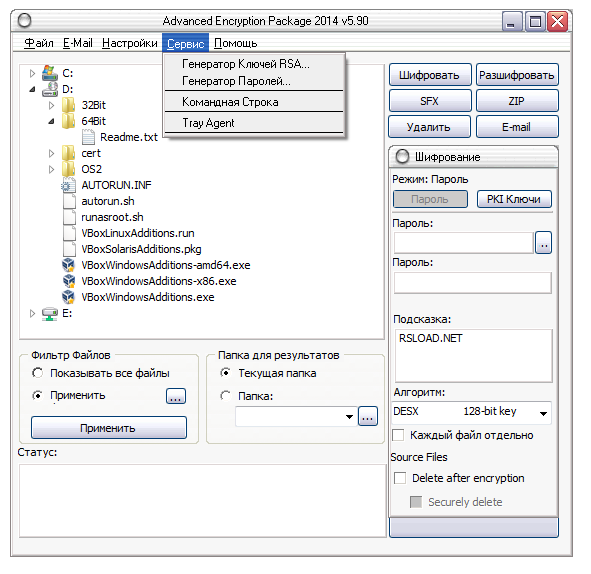Open the Помощь menu
Viewport: 591px width, 574px height.
click(236, 43)
